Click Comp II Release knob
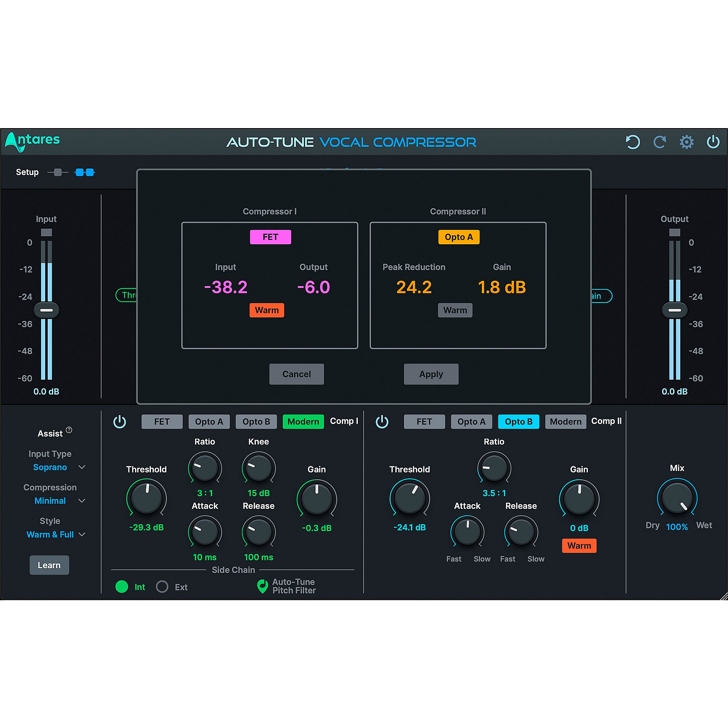Viewport: 728px width, 728px height. pyautogui.click(x=521, y=531)
